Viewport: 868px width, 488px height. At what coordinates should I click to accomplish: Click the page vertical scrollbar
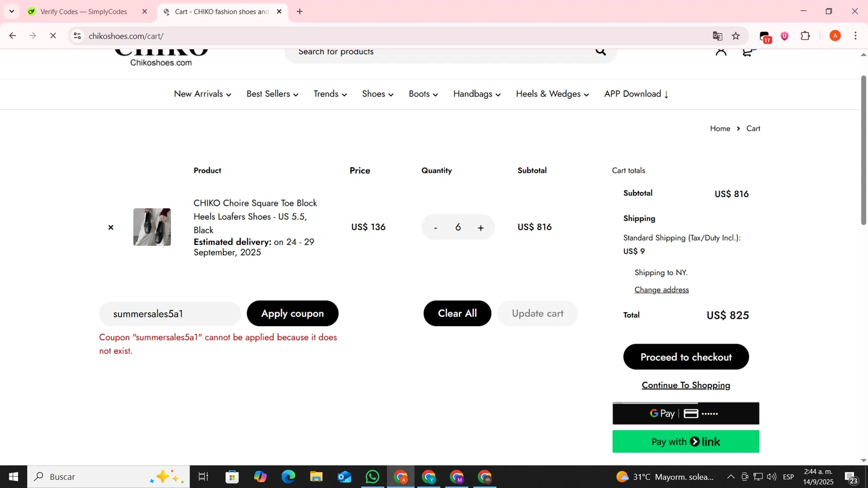(863, 150)
